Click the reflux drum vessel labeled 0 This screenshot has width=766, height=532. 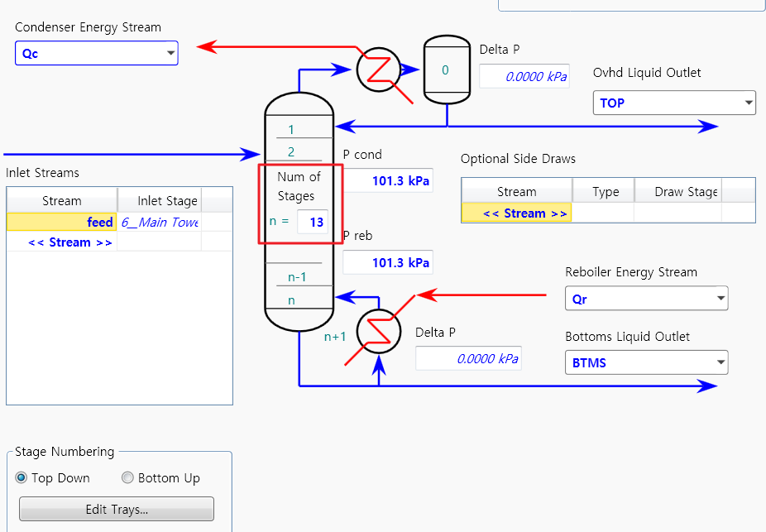click(x=447, y=69)
